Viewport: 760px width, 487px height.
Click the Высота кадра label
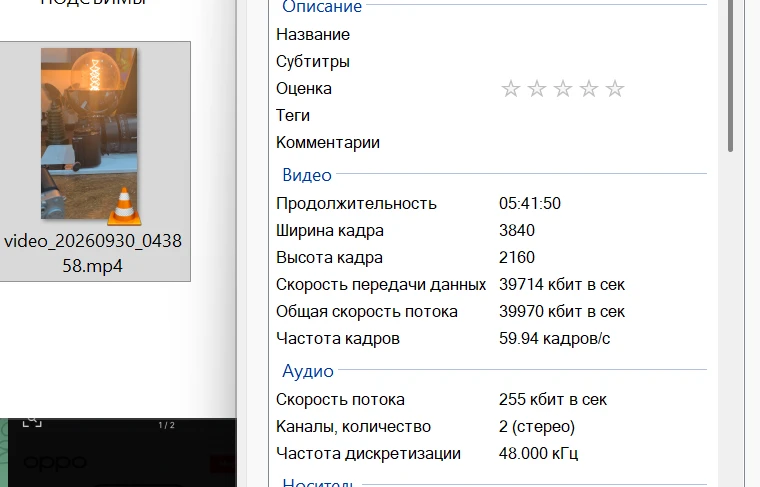coord(329,257)
